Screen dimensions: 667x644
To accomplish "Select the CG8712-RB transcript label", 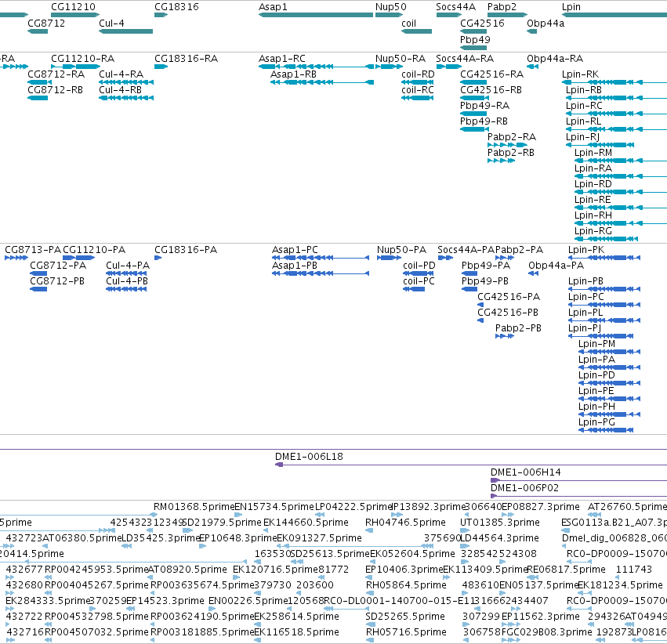I will coord(56,89).
